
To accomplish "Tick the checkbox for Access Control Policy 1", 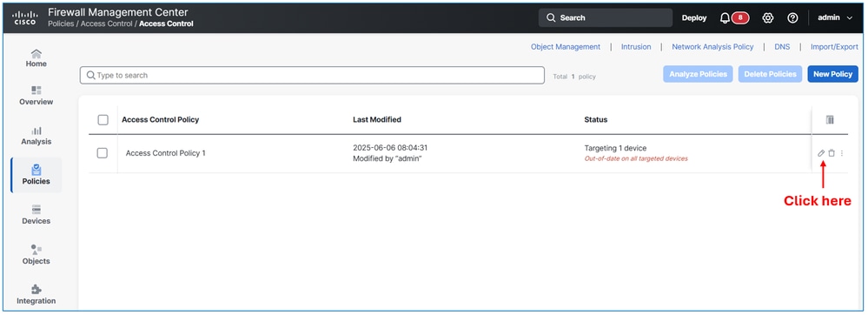I will pyautogui.click(x=103, y=153).
